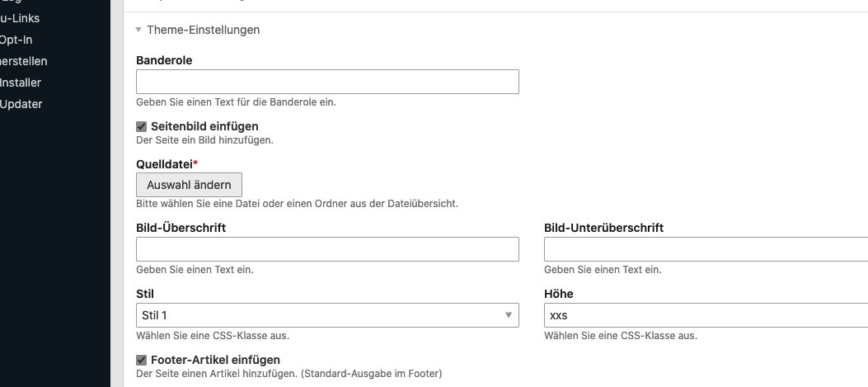868x387 pixels.
Task: Go to Installer in the sidebar
Action: click(x=21, y=83)
